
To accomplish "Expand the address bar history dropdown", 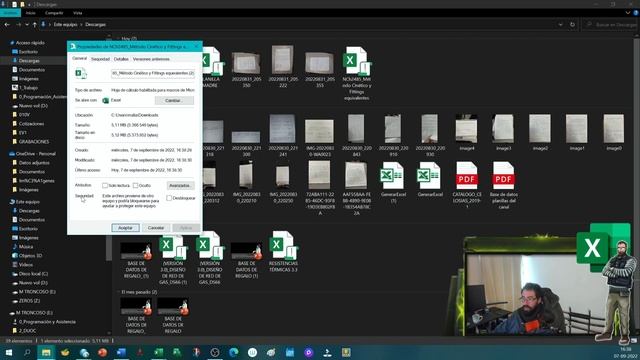I will click(x=560, y=24).
